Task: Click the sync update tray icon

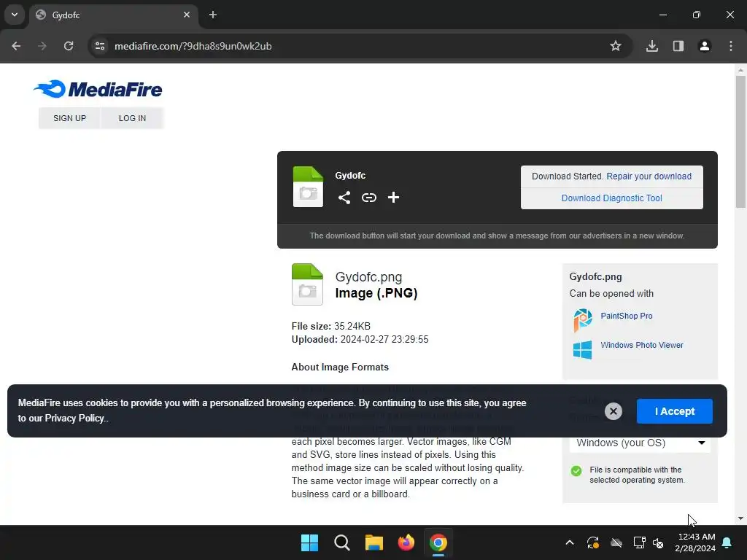Action: pyautogui.click(x=592, y=542)
